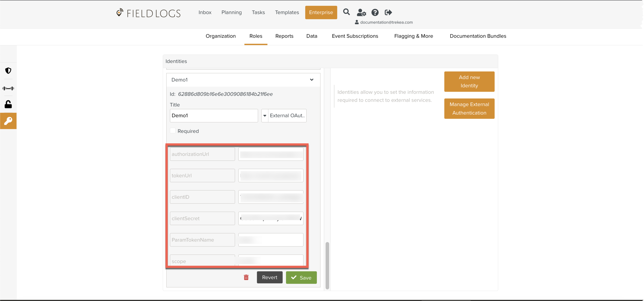
Task: Collapse the Demo1 identity chevron
Action: tap(311, 80)
